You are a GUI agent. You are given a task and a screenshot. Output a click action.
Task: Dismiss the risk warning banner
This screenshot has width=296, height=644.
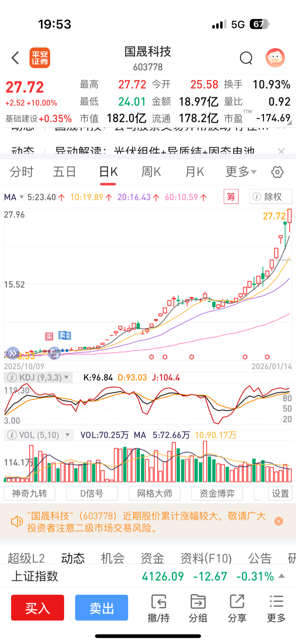point(279,521)
